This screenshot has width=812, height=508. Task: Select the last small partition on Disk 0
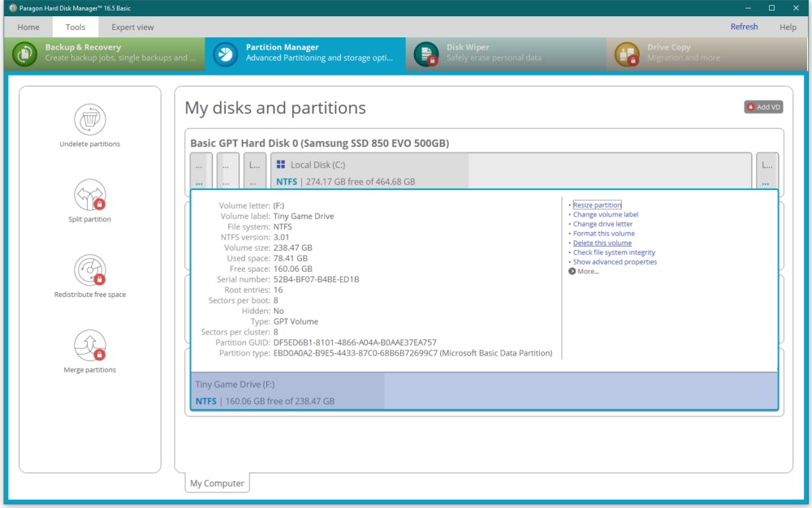point(767,170)
